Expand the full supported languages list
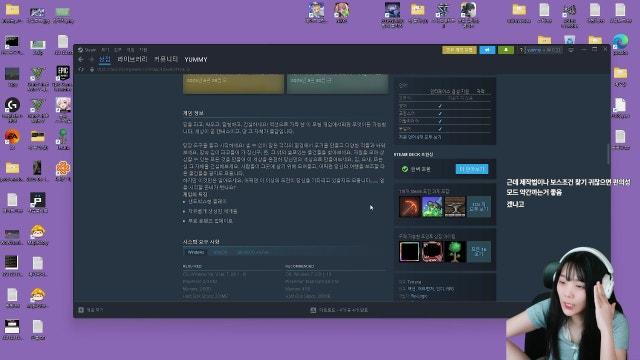Viewport: 640px width, 360px height. click(x=420, y=138)
